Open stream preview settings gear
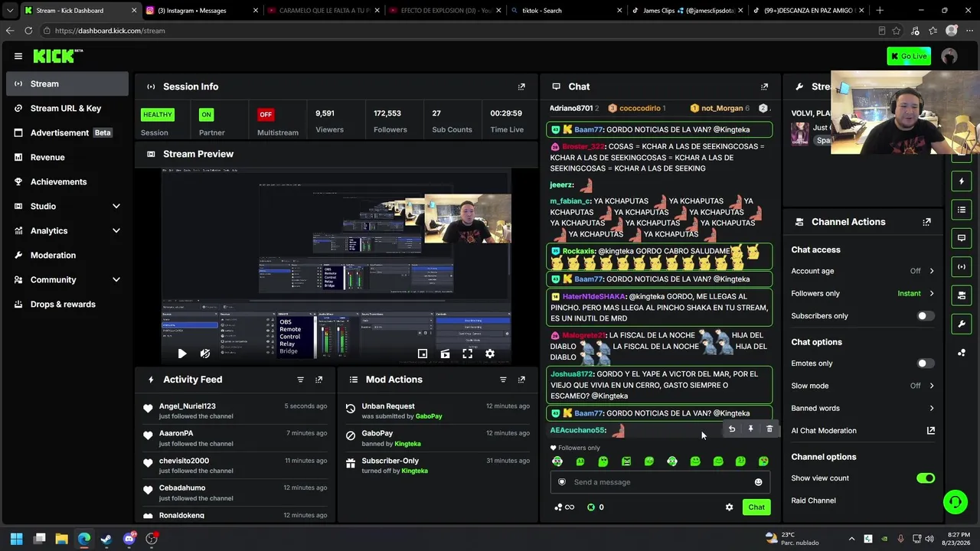 click(490, 354)
